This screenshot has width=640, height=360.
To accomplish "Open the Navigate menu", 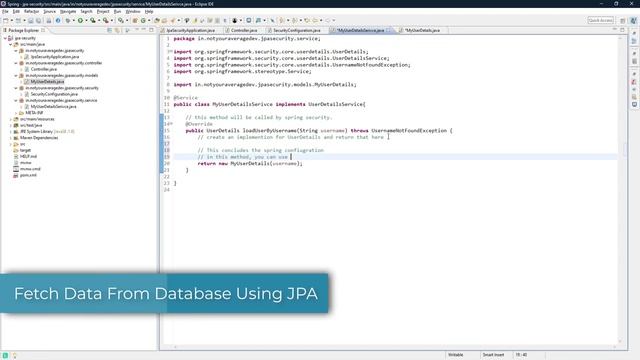I will (68, 11).
